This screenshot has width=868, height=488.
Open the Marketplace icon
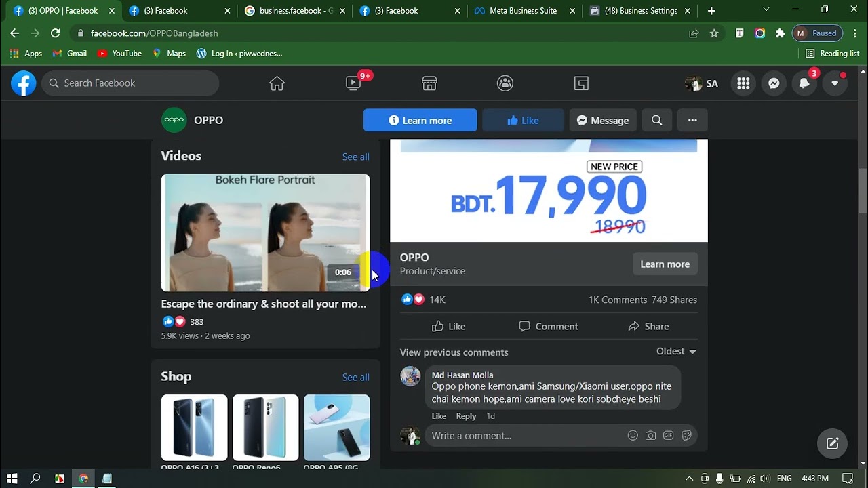point(429,83)
